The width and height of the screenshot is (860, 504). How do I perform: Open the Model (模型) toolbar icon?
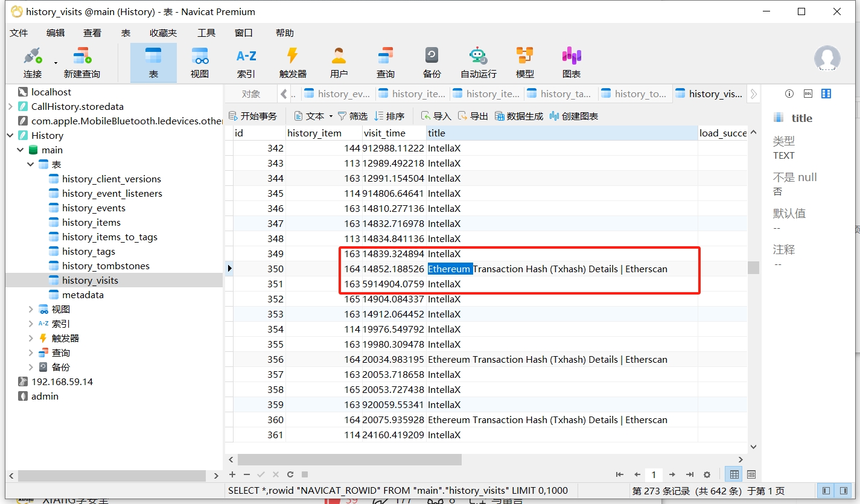click(x=524, y=63)
